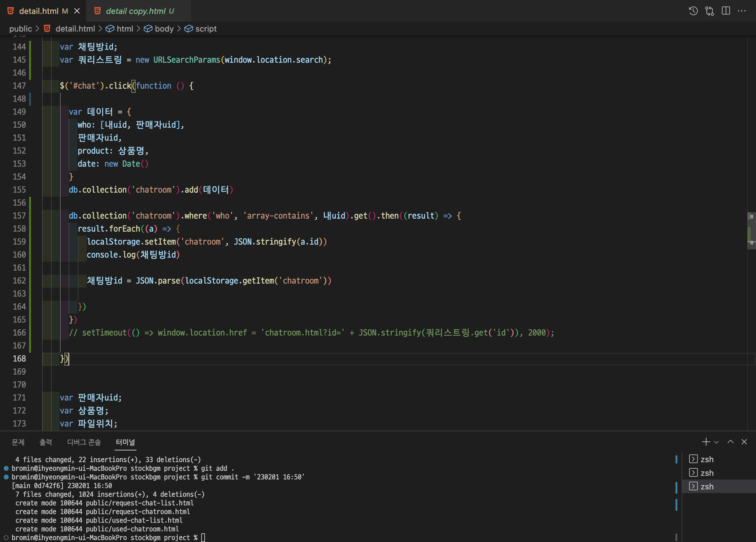Viewport: 756px width, 542px height.
Task: Switch to the detail copy.html tab
Action: click(x=136, y=11)
